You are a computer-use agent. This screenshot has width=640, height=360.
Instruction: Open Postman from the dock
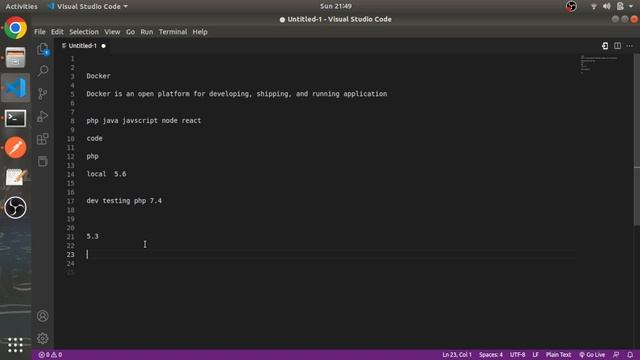click(16, 147)
